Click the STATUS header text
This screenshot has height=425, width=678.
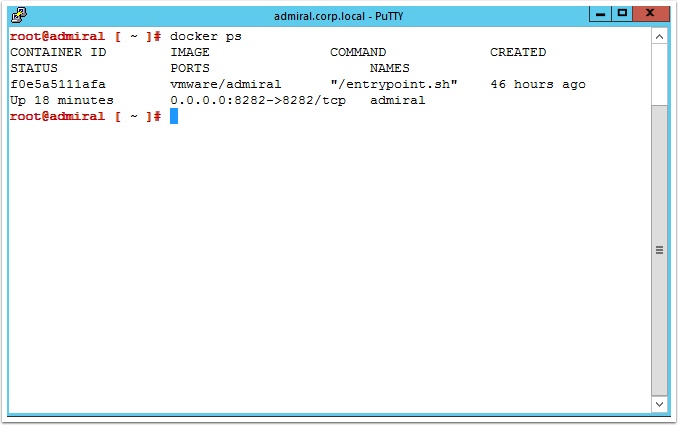coord(34,68)
